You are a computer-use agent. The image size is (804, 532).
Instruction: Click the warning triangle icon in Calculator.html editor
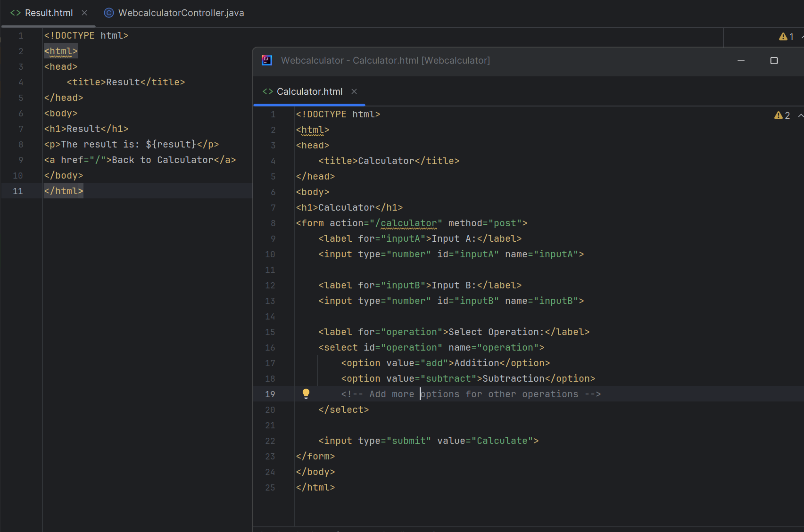click(778, 115)
